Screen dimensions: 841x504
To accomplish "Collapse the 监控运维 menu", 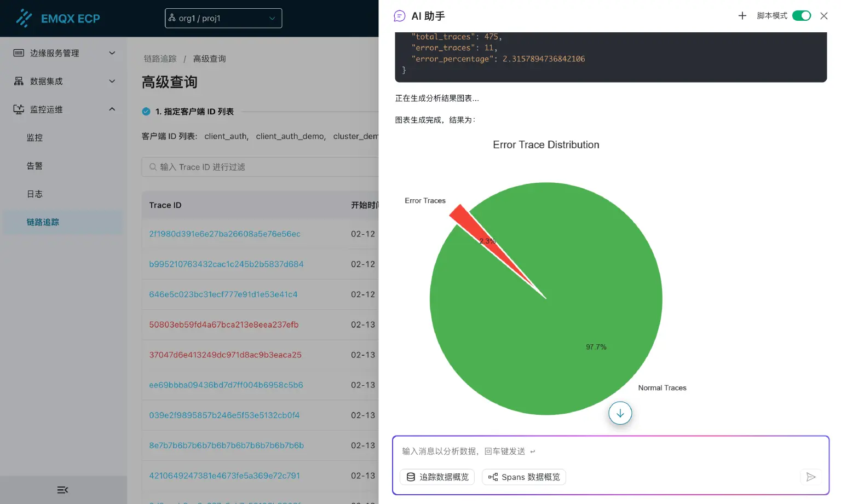I will 64,109.
